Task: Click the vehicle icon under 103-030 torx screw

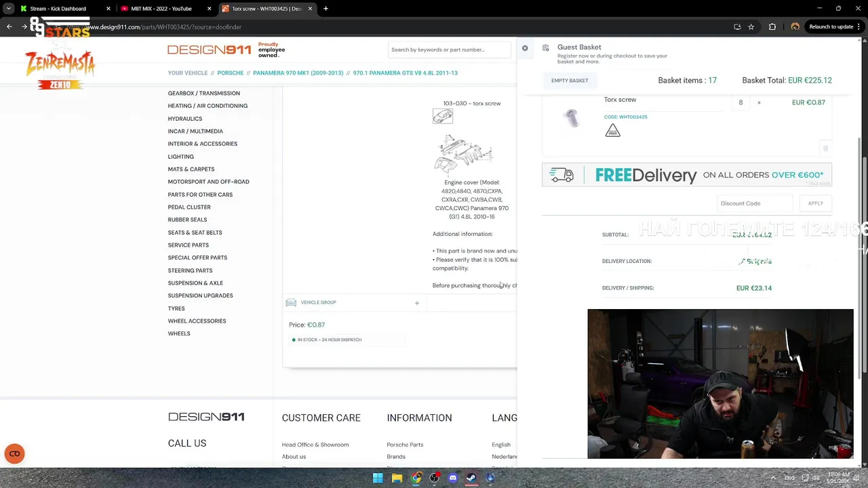Action: pyautogui.click(x=442, y=117)
